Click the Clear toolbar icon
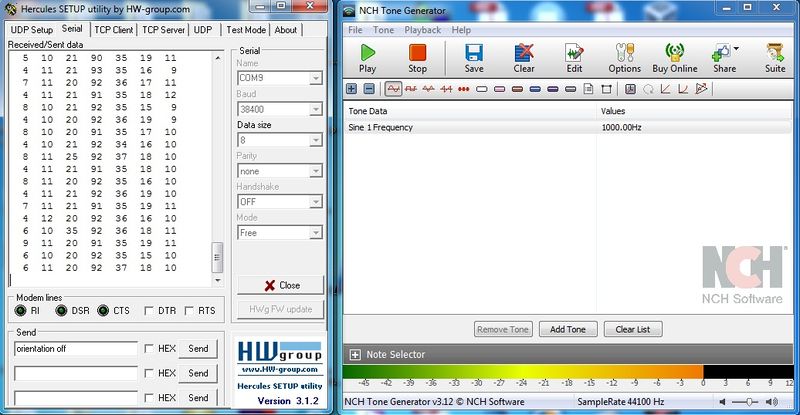 tap(524, 53)
